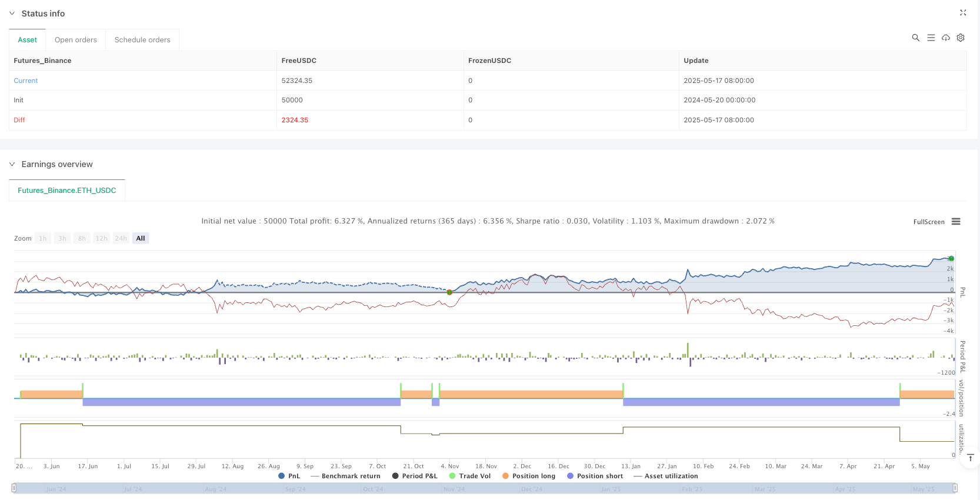Viewport: 980px width, 500px height.
Task: Open the Schedule orders tab
Action: coord(142,40)
